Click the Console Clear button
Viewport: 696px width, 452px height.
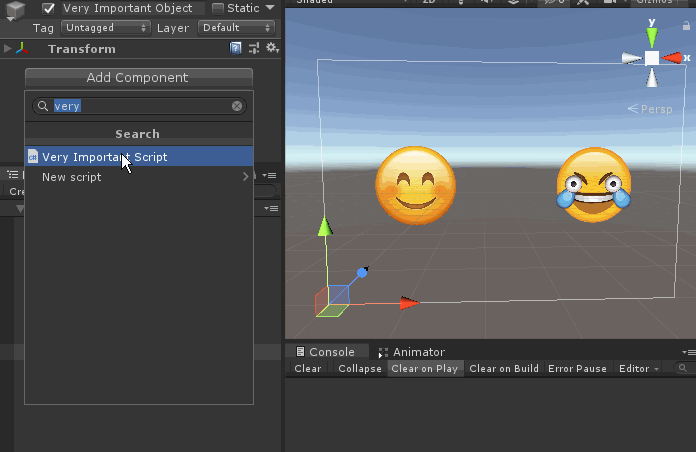coord(308,369)
